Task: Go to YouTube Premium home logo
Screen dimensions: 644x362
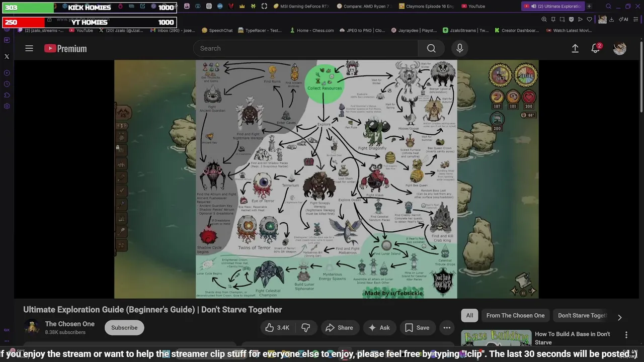Action: click(65, 48)
